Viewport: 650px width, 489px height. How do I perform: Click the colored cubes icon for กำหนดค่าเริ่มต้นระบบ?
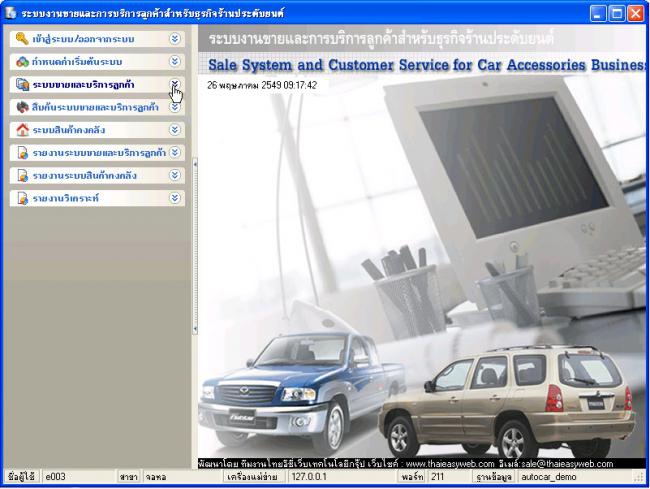click(22, 62)
